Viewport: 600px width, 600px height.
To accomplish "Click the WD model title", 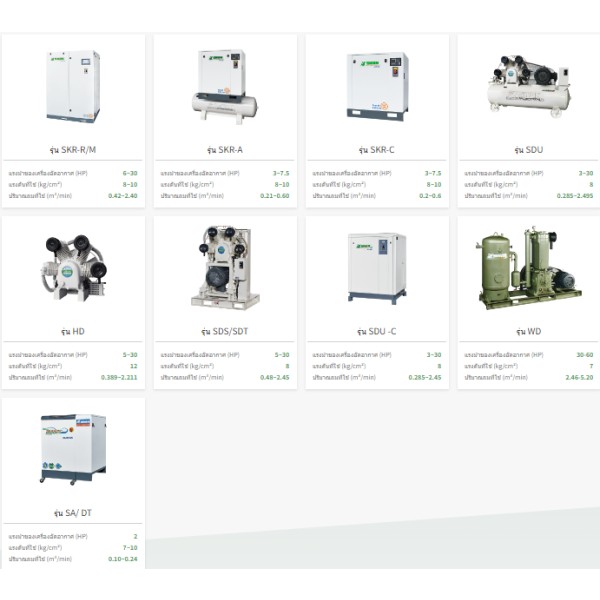I will 528,331.
